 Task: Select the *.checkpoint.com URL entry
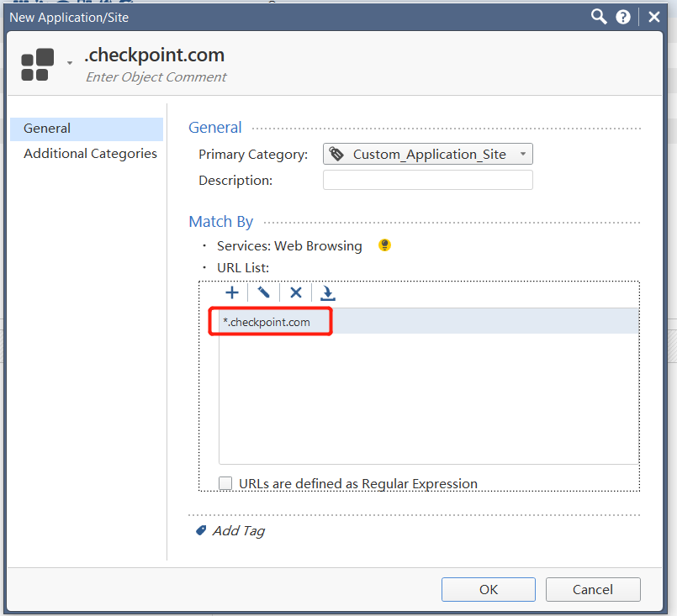pyautogui.click(x=267, y=322)
